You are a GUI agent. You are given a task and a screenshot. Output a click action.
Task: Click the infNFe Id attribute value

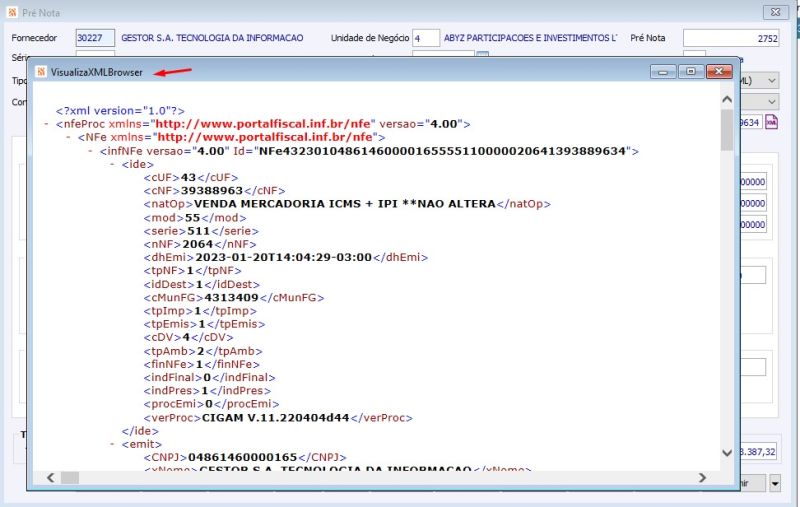point(442,151)
